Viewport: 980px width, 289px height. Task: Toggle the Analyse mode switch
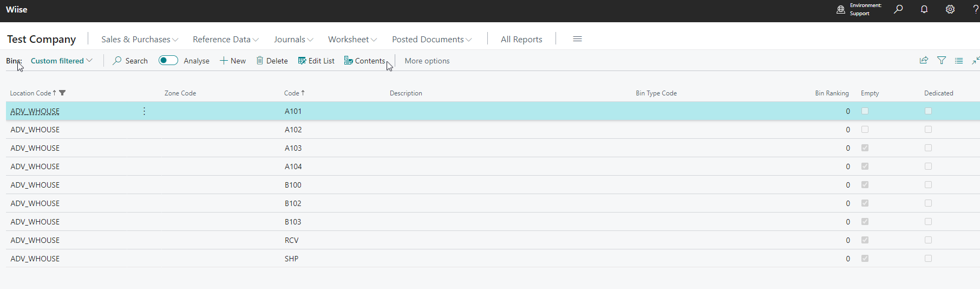(168, 61)
